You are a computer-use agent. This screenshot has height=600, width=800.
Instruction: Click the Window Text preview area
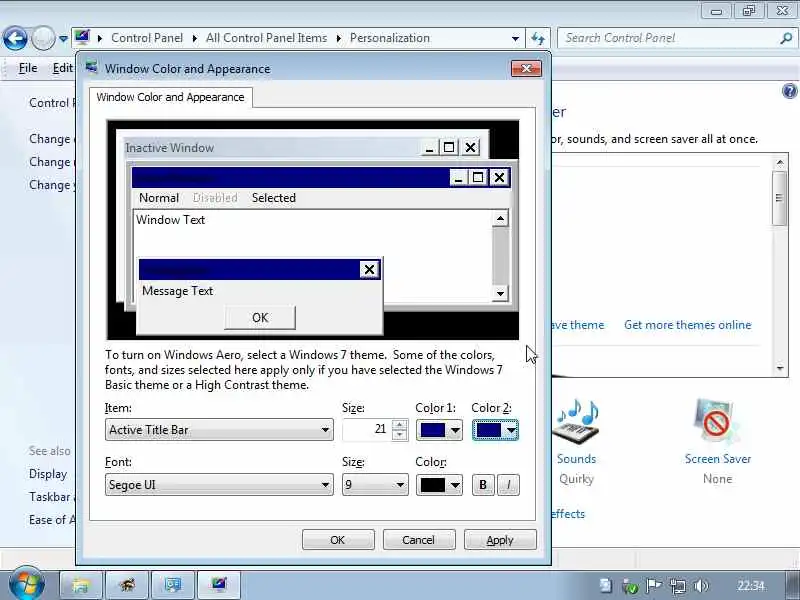pyautogui.click(x=313, y=255)
